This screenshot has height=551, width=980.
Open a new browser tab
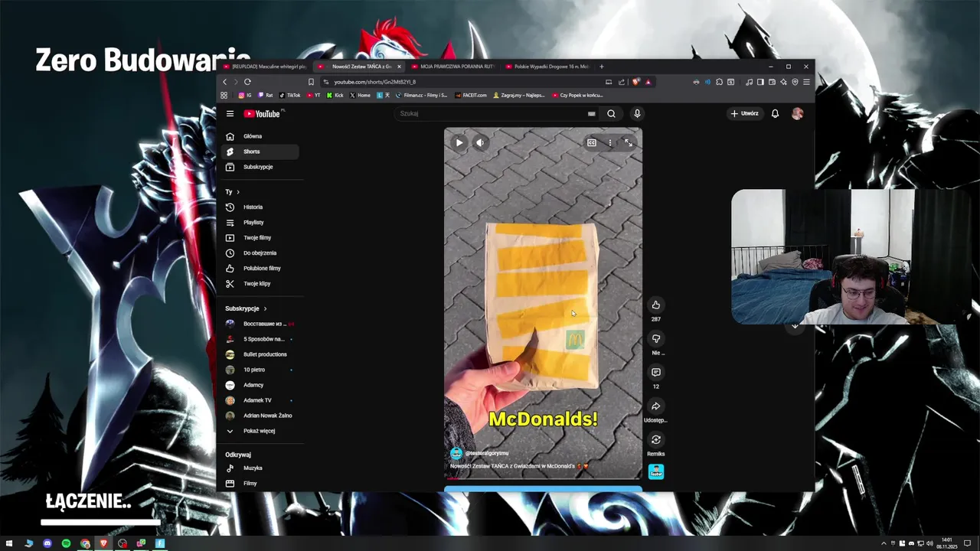(601, 67)
